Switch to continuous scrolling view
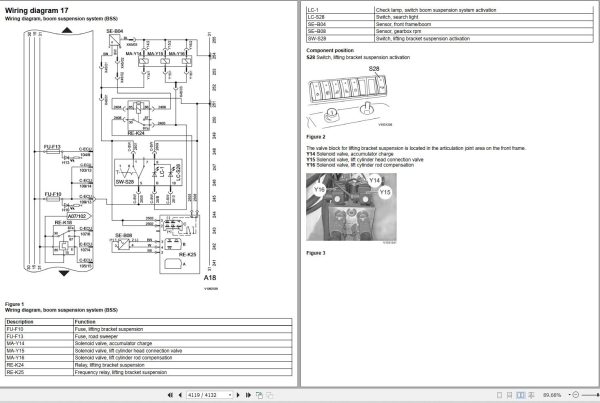Screen dimensions: 600x403 coord(510,395)
